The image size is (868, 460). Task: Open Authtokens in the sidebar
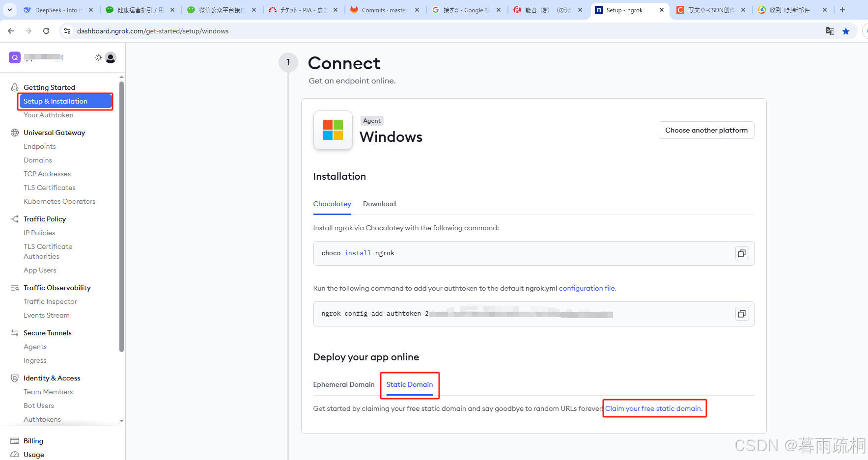(42, 419)
